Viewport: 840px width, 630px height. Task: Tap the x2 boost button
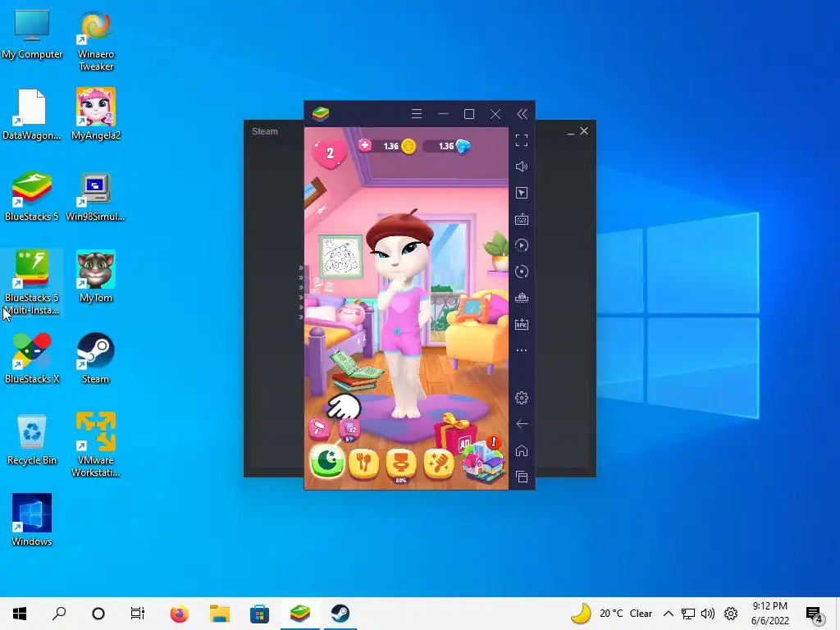tap(349, 430)
